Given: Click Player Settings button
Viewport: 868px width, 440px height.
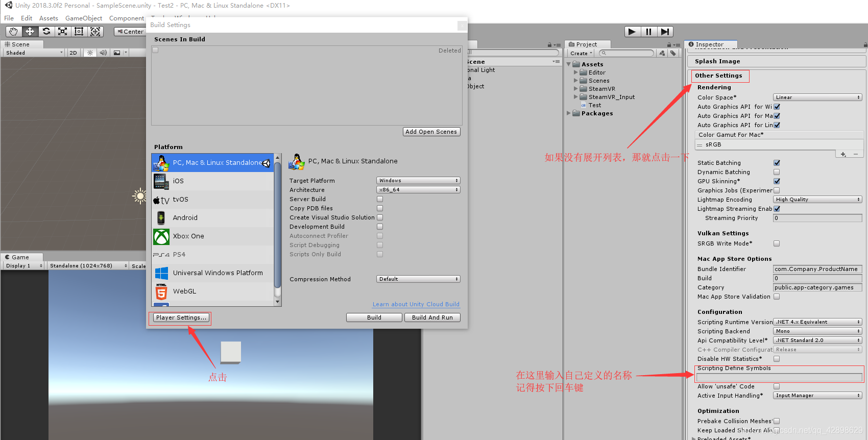Looking at the screenshot, I should [x=181, y=317].
